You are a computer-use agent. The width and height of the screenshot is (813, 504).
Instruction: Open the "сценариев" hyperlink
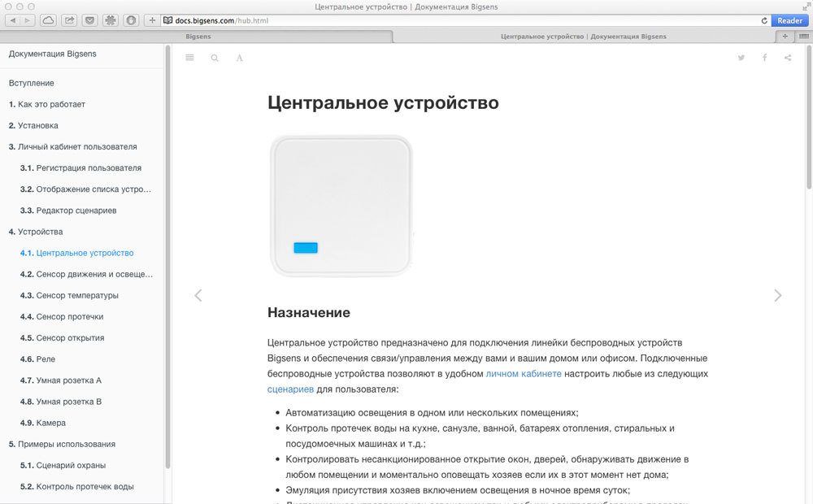point(289,389)
